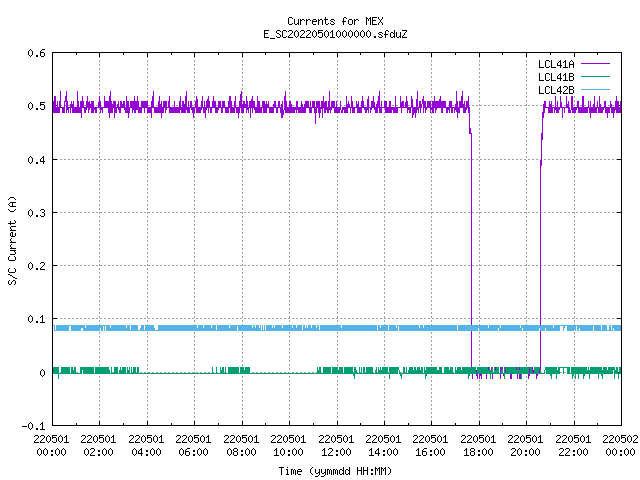Click the LCL42B legend label
This screenshot has width=640, height=480.
pos(556,90)
